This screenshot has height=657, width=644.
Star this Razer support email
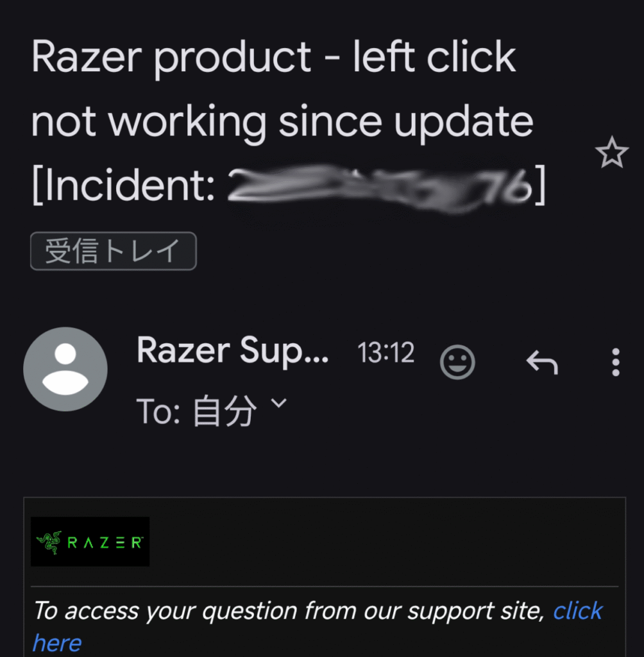pos(612,153)
